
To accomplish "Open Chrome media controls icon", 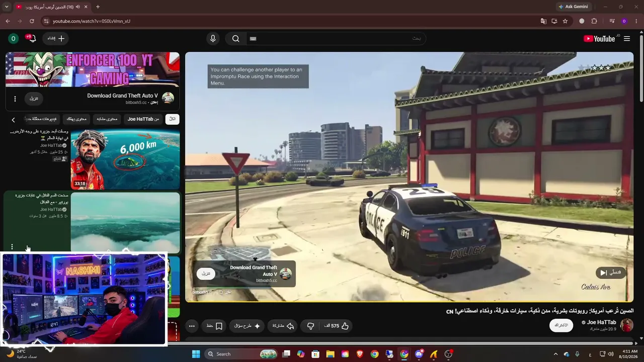I will click(x=612, y=21).
